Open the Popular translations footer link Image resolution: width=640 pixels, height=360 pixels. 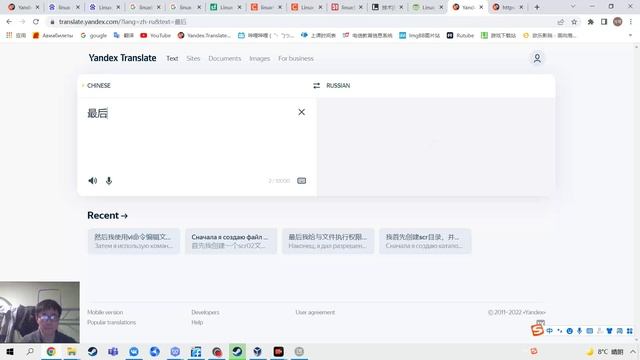pos(111,322)
